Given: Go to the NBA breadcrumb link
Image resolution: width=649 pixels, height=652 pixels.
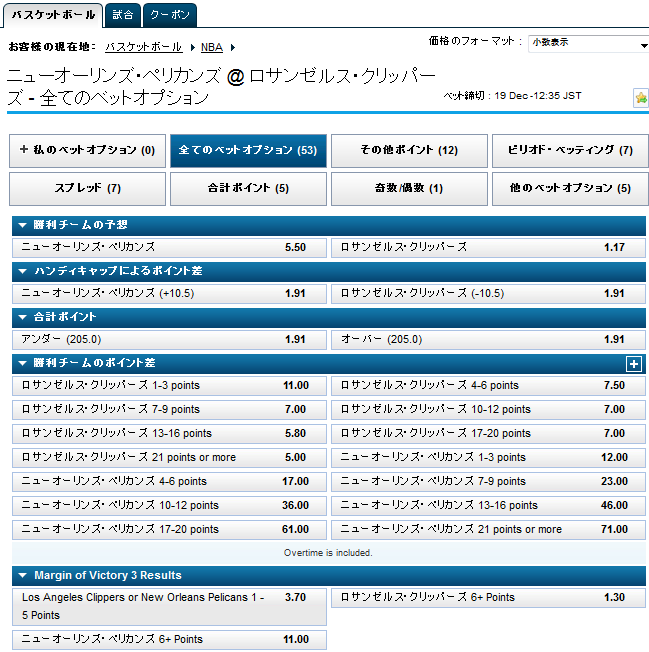Looking at the screenshot, I should click(211, 47).
